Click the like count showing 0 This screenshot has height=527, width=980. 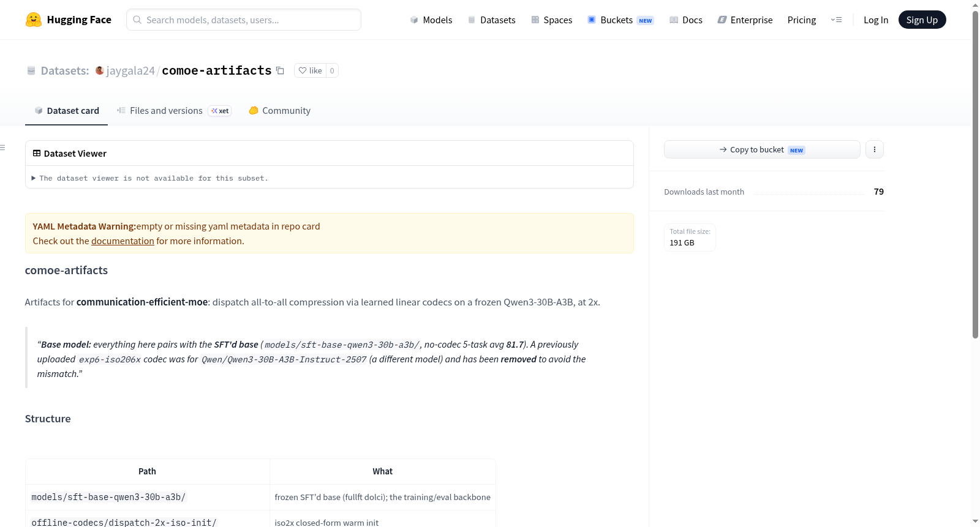332,70
